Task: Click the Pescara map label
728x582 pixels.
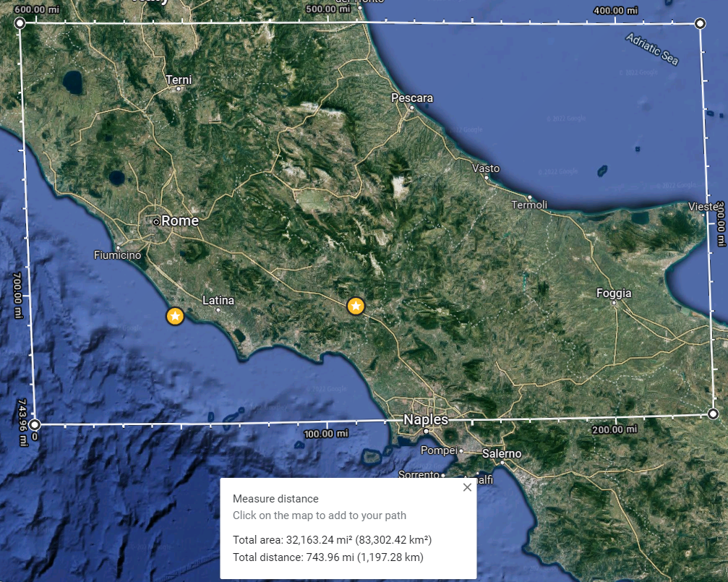Action: [412, 98]
